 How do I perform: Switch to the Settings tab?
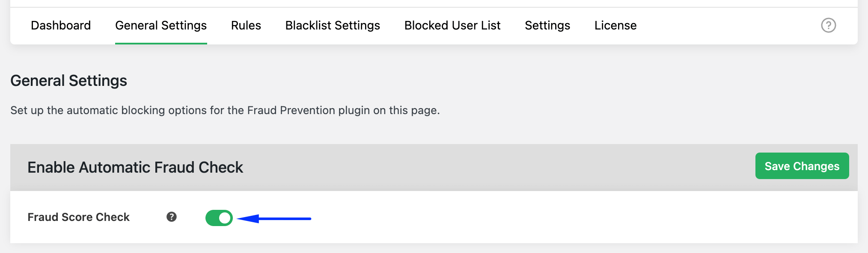pyautogui.click(x=547, y=26)
